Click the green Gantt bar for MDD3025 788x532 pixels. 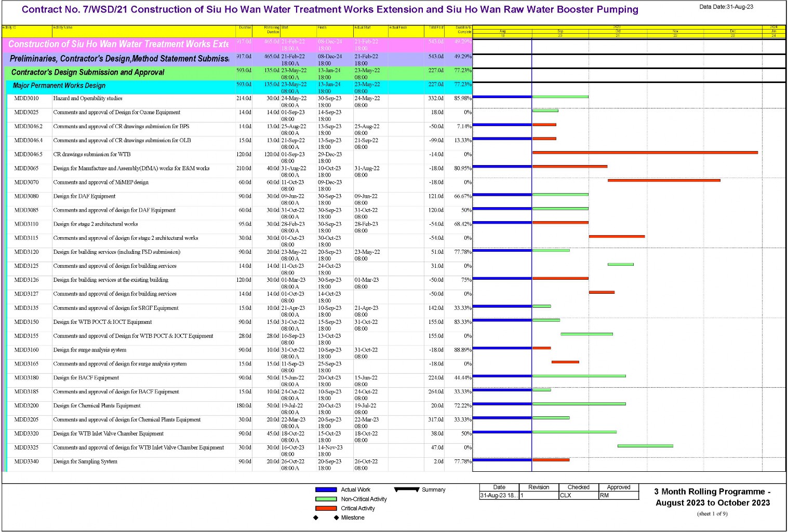click(x=545, y=111)
